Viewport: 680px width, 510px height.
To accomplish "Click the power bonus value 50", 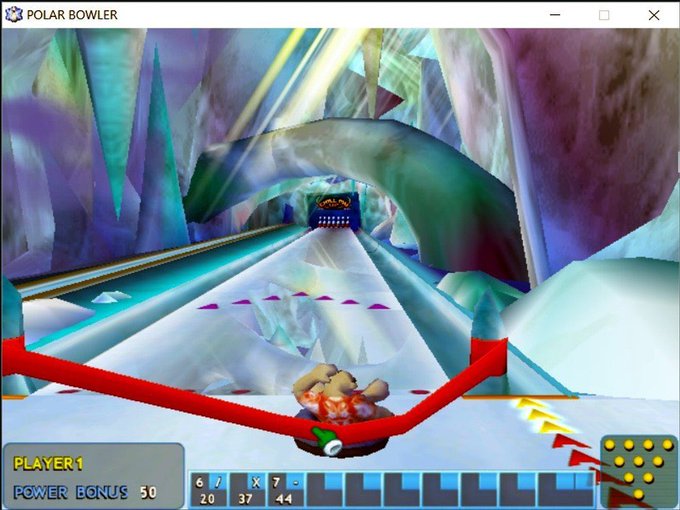I will coord(148,492).
